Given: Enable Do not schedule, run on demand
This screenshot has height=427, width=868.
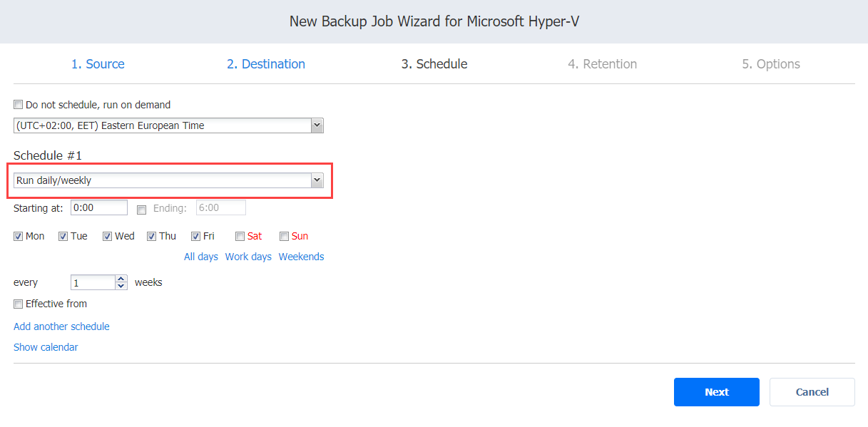Looking at the screenshot, I should (19, 105).
